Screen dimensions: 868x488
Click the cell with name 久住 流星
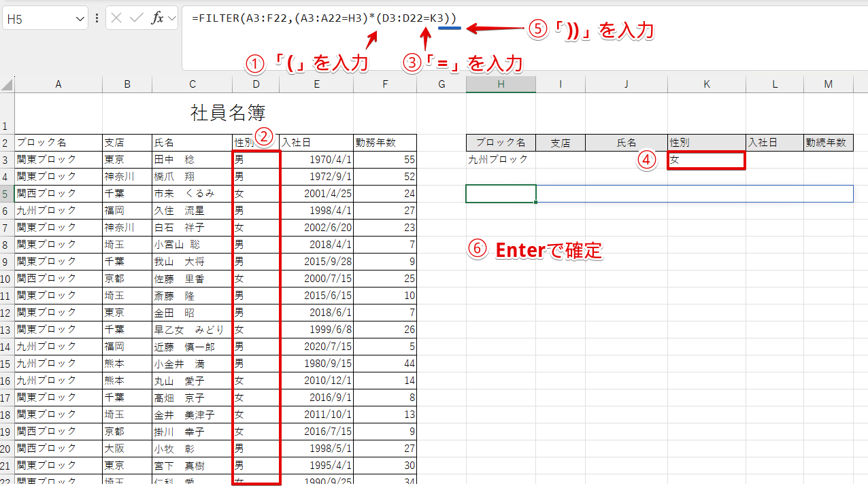pos(193,211)
